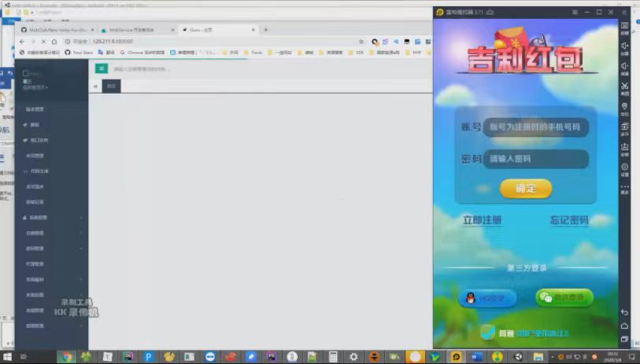
Task: Click the user agreement link in game
Action: coord(542,333)
